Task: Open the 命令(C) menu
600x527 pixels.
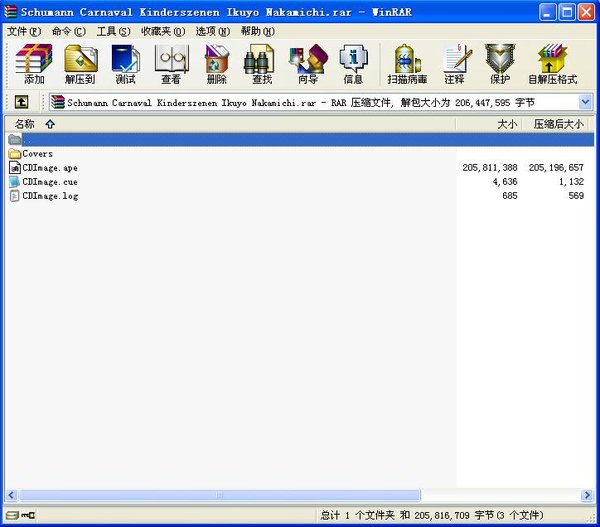Action: pyautogui.click(x=69, y=31)
